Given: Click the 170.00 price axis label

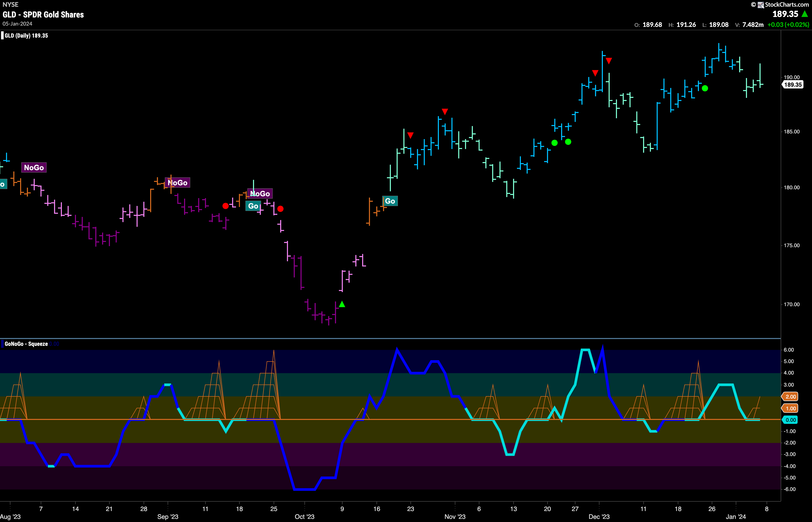Looking at the screenshot, I should [x=792, y=304].
